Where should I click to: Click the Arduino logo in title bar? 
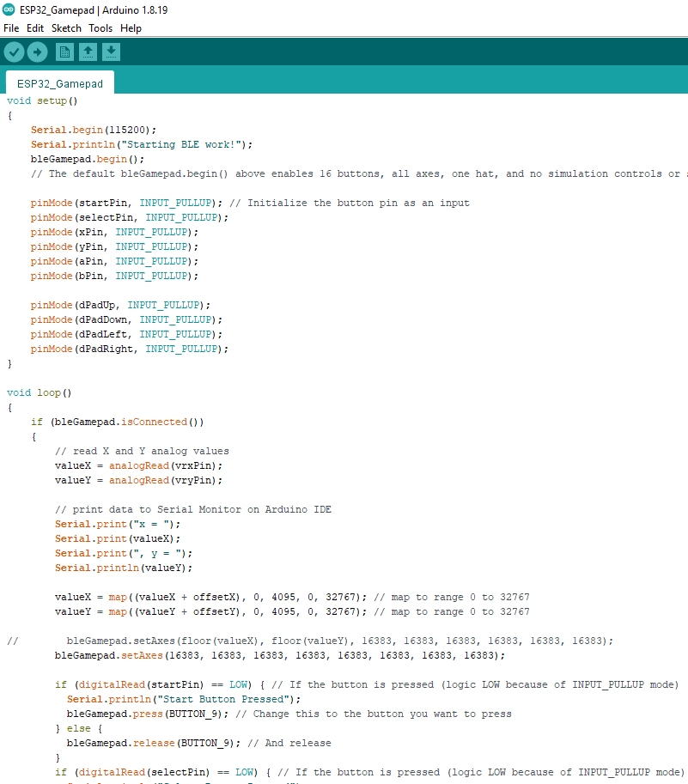click(x=9, y=9)
